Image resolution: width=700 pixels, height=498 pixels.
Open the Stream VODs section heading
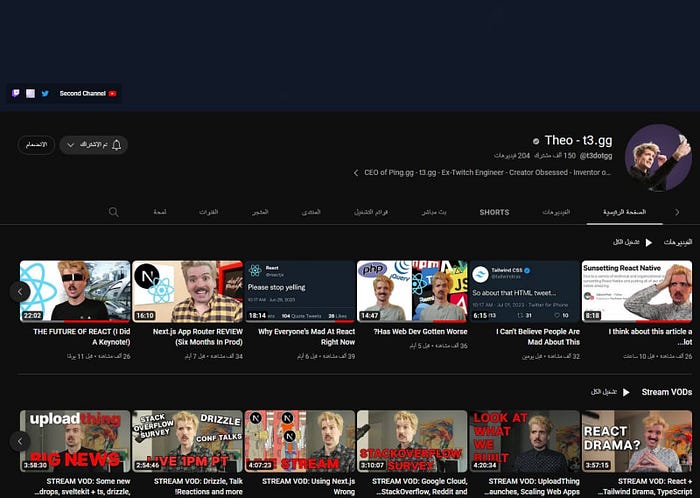click(x=667, y=392)
